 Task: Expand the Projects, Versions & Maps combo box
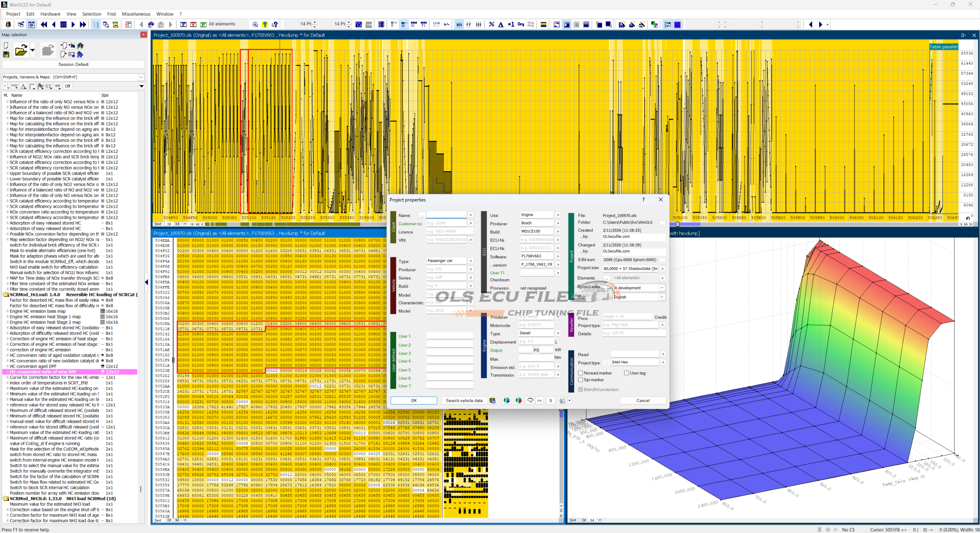[141, 77]
